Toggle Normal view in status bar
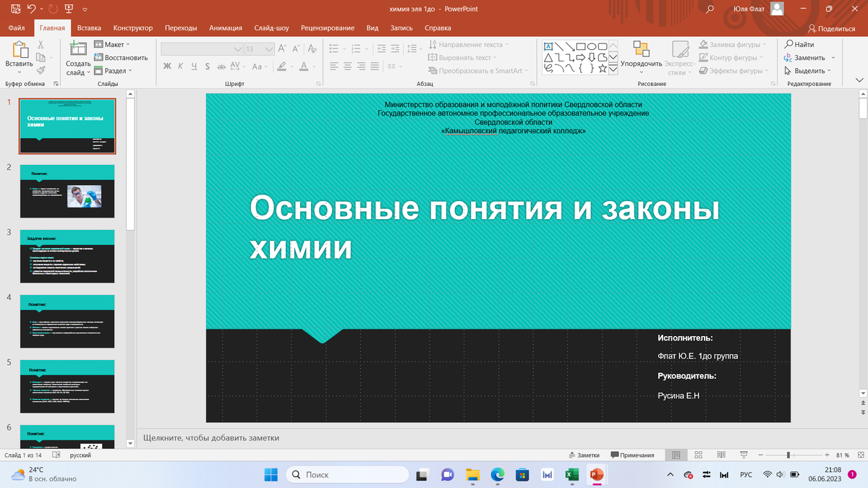This screenshot has width=868, height=488. click(x=676, y=455)
